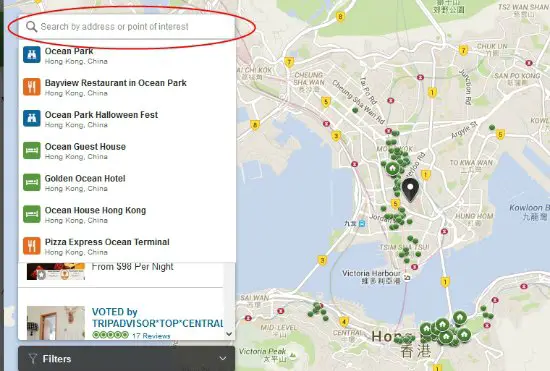Open the 17 Reviews link
Image resolution: width=550 pixels, height=371 pixels.
pos(151,336)
